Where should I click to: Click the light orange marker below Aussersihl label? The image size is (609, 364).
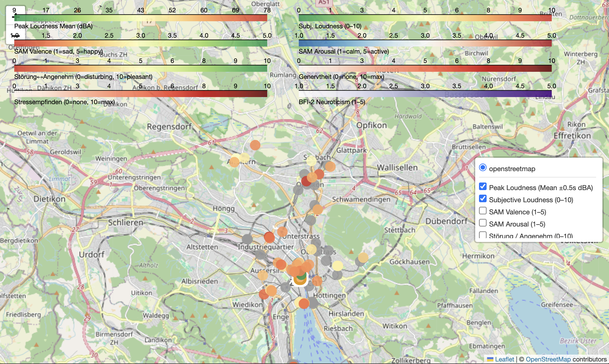pos(263,275)
